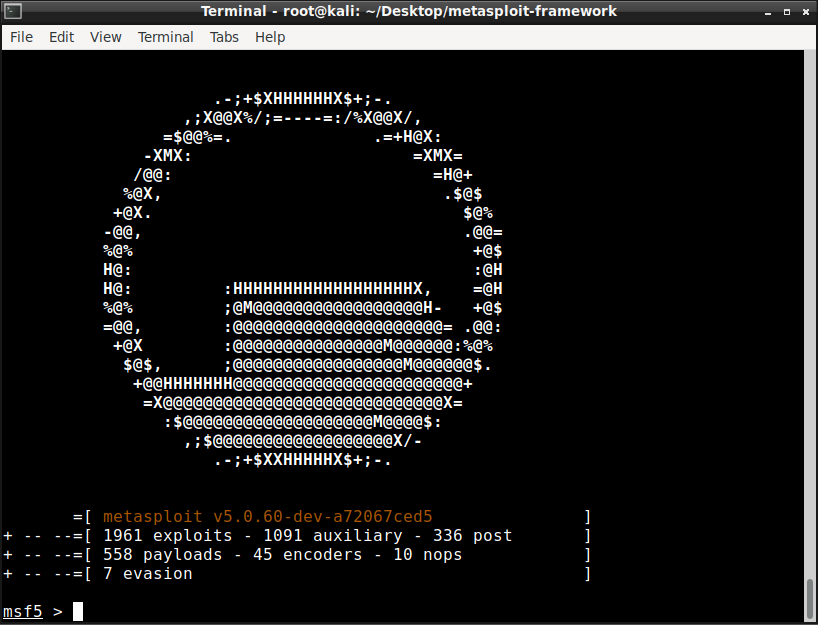The height and width of the screenshot is (625, 818).
Task: Click the vertical scrollbar thumb
Action: (810, 599)
